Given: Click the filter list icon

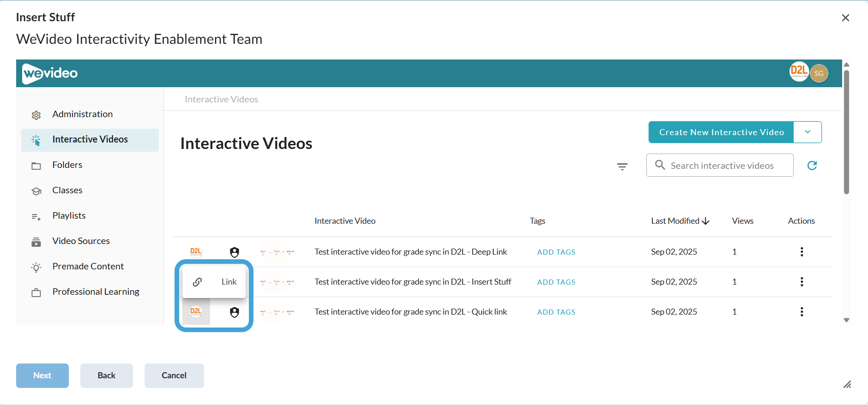Looking at the screenshot, I should pyautogui.click(x=622, y=167).
